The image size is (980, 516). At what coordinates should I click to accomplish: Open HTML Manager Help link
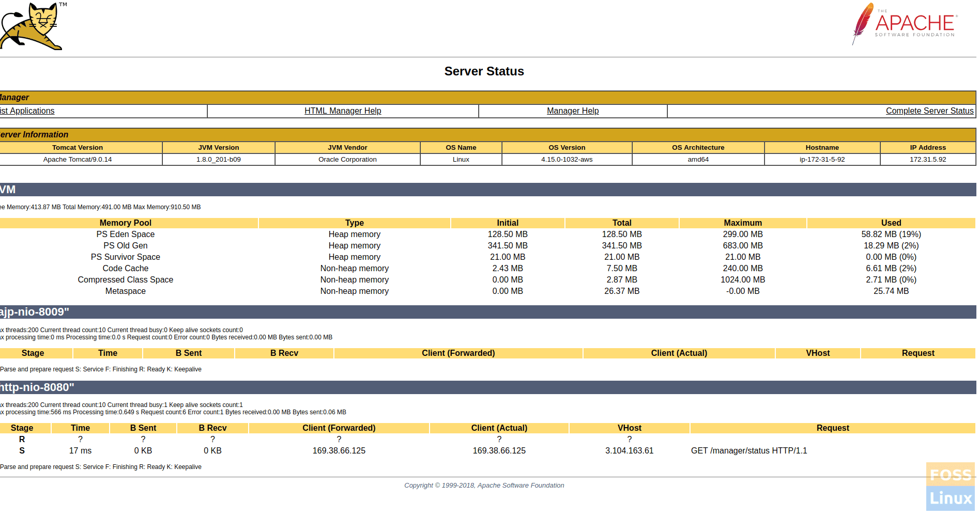[343, 111]
